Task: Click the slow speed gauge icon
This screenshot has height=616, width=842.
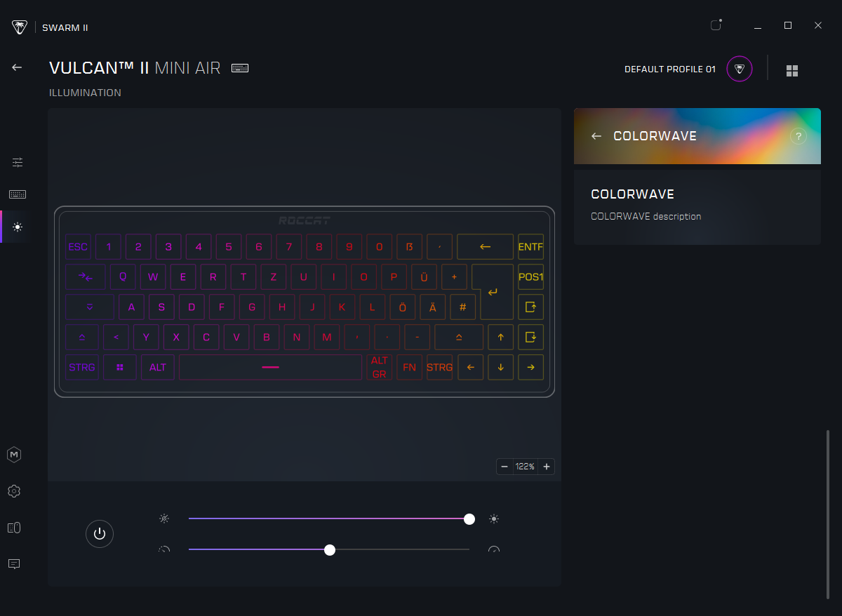Action: (164, 550)
